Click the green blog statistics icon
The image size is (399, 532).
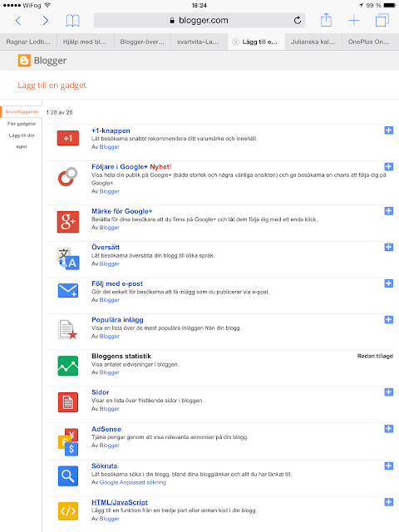[x=68, y=366]
